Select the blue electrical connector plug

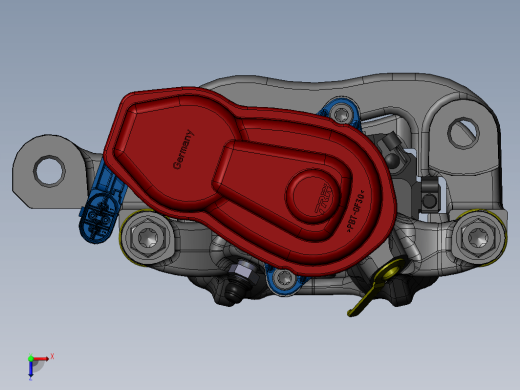pyautogui.click(x=99, y=218)
